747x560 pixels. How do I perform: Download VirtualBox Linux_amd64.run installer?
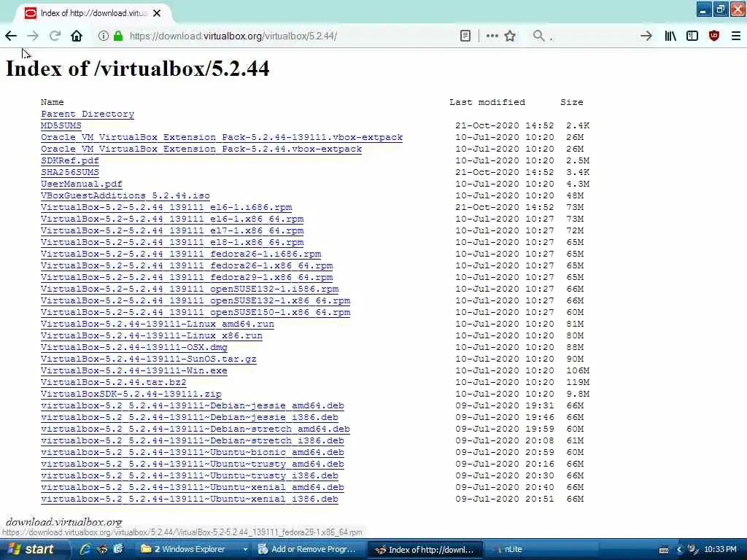pos(158,324)
